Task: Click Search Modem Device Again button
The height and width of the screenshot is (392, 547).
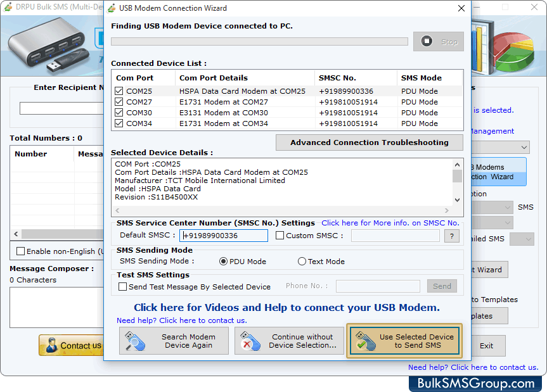Action: [174, 341]
